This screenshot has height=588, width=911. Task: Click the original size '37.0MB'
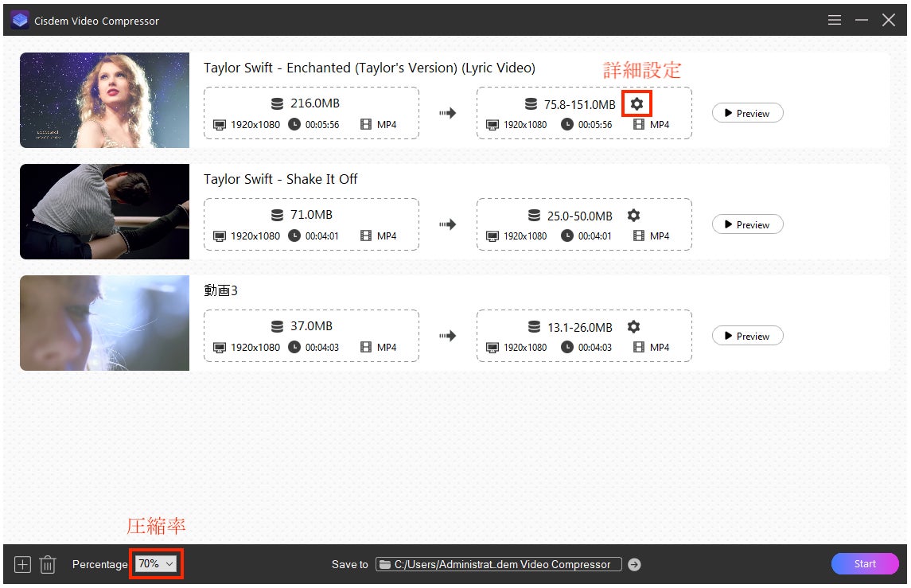pyautogui.click(x=311, y=326)
